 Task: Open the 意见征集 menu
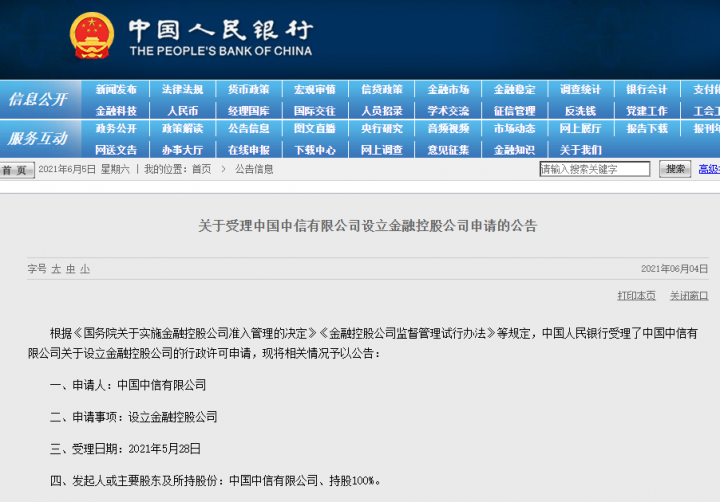point(448,150)
